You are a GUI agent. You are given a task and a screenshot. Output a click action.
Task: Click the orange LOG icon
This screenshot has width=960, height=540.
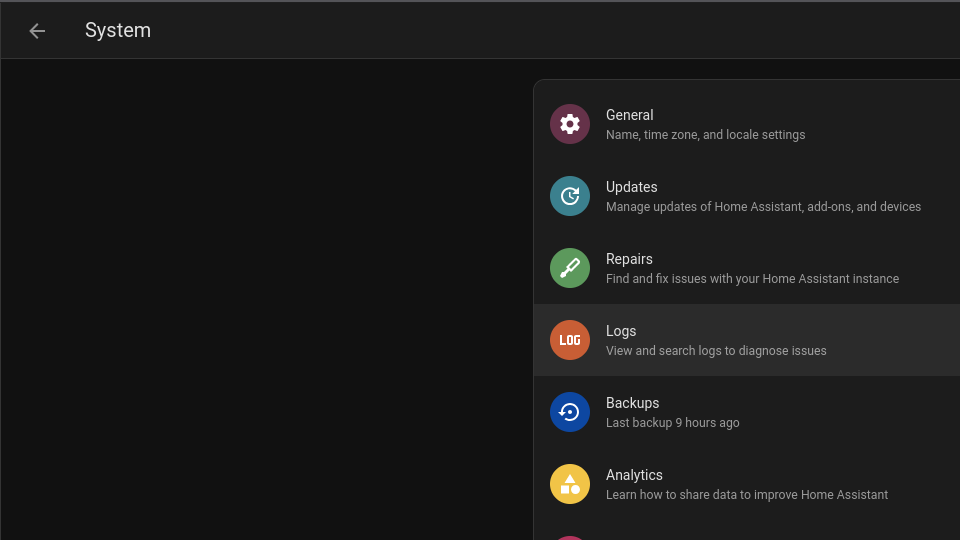pyautogui.click(x=570, y=340)
